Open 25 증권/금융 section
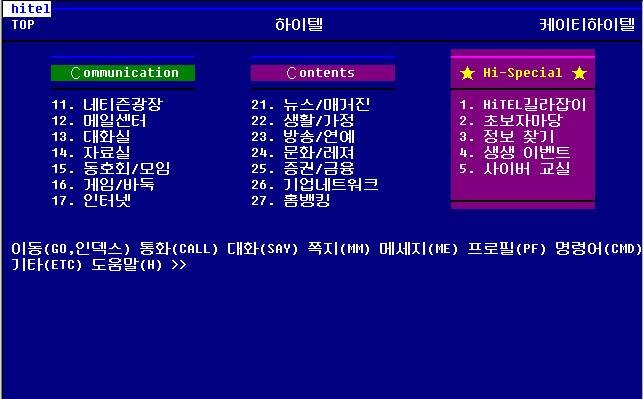 (303, 169)
